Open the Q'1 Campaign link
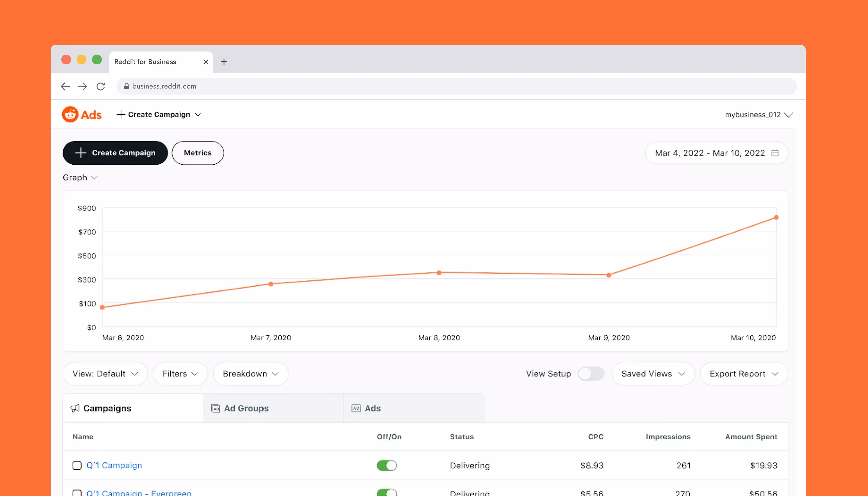This screenshot has width=868, height=496. pyautogui.click(x=114, y=465)
